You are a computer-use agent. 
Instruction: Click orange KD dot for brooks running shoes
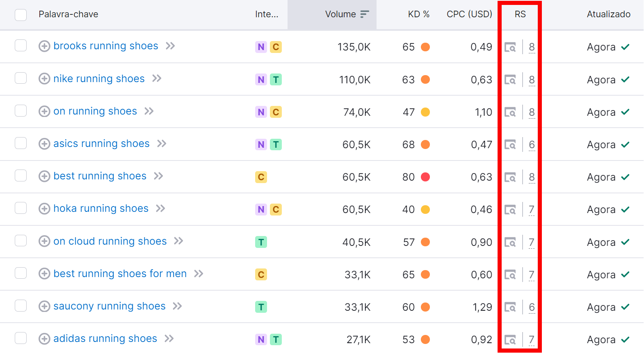(425, 47)
